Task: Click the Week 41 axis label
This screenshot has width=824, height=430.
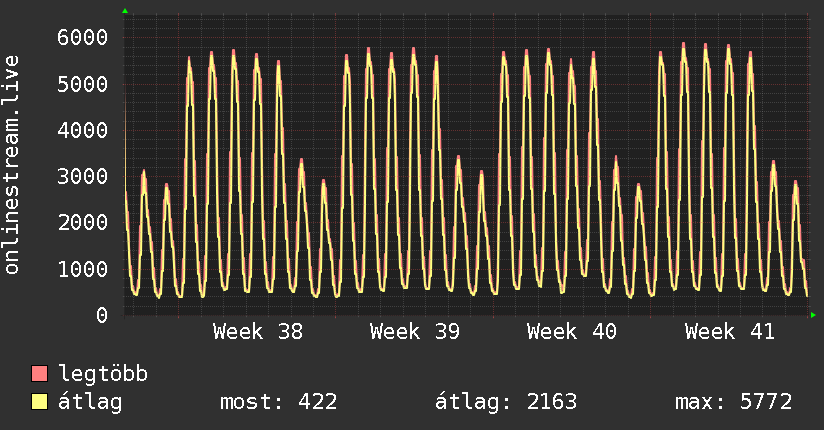Action: [730, 332]
